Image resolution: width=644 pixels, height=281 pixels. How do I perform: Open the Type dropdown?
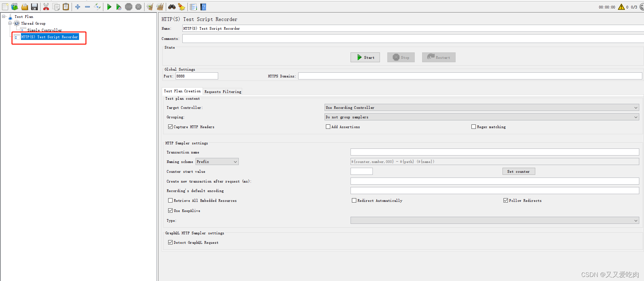point(495,220)
